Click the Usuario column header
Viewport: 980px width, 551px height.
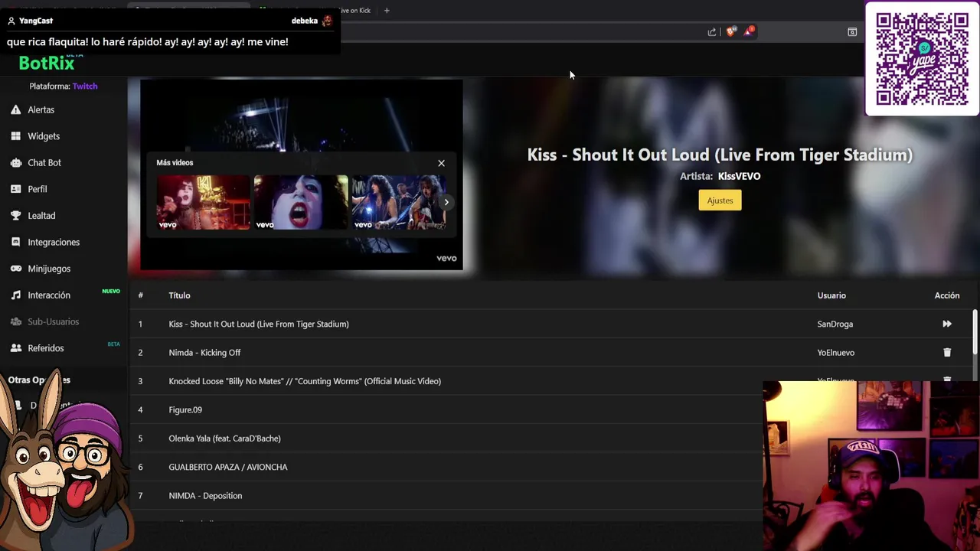[831, 295]
